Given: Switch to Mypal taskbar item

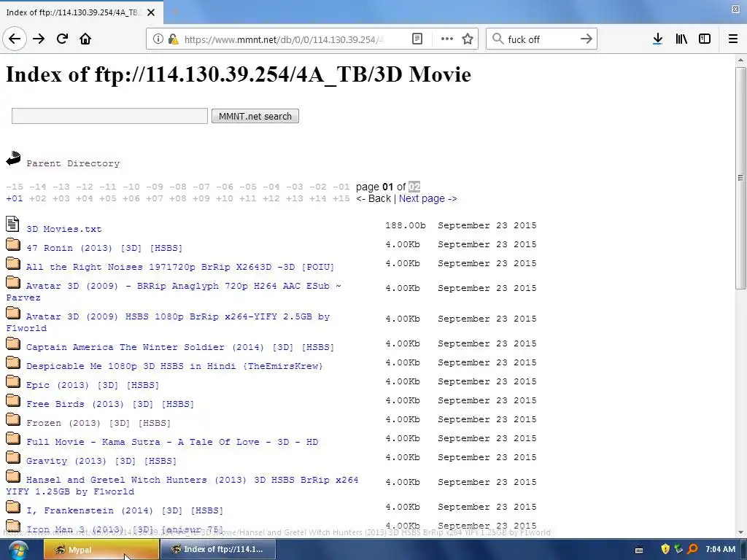Looking at the screenshot, I should click(x=101, y=550).
